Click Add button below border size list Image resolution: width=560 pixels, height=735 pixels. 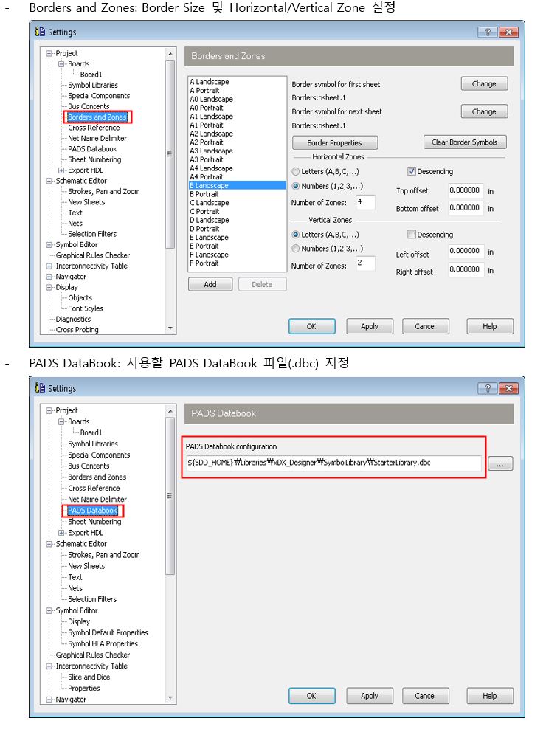click(x=210, y=284)
